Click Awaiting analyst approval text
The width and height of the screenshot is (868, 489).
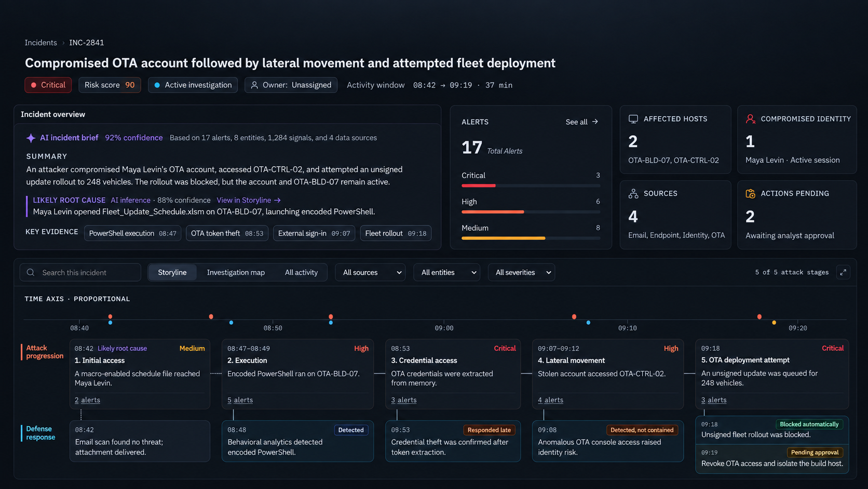click(790, 235)
